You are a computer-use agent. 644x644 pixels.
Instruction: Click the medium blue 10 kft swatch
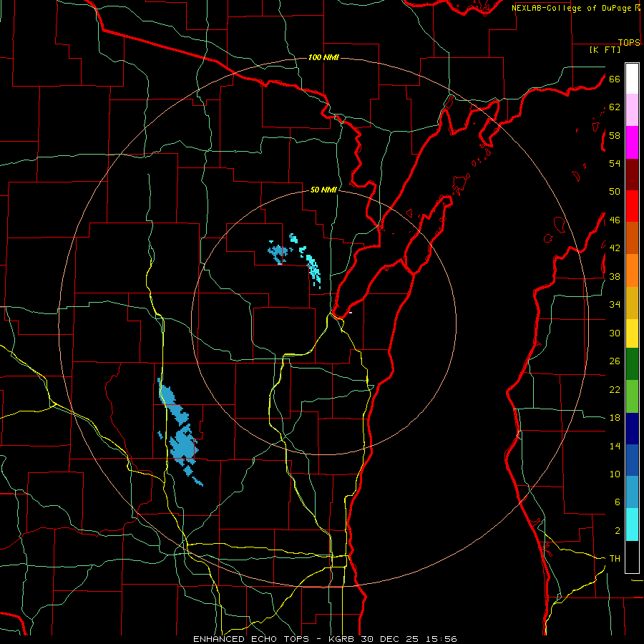pos(632,460)
